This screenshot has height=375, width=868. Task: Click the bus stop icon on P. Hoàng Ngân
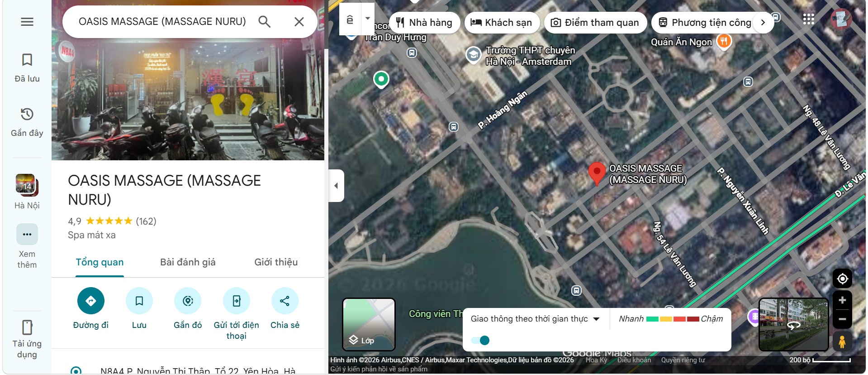[x=454, y=127]
